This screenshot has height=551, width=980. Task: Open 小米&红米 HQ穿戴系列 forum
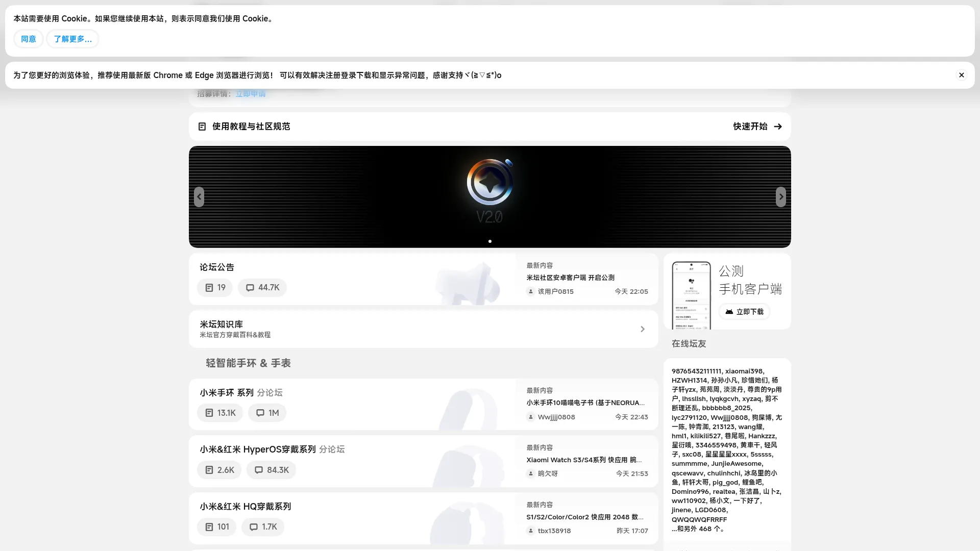(246, 507)
